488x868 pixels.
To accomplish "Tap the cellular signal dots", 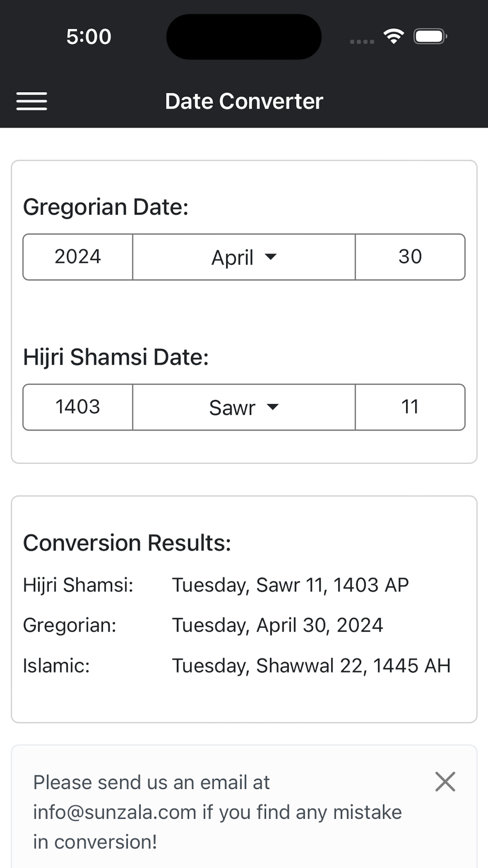I will pyautogui.click(x=362, y=41).
